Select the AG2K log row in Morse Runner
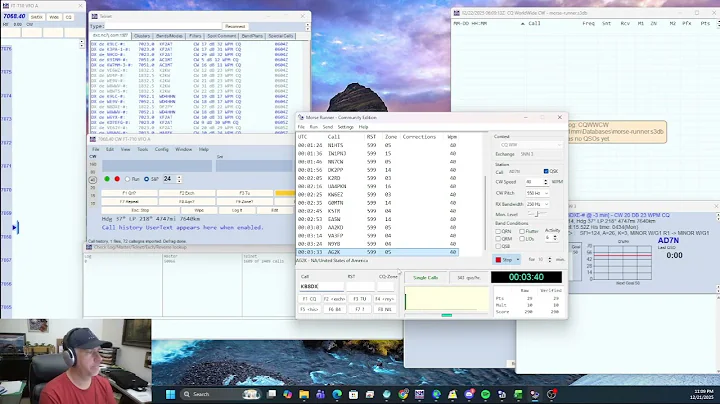 tap(377, 252)
